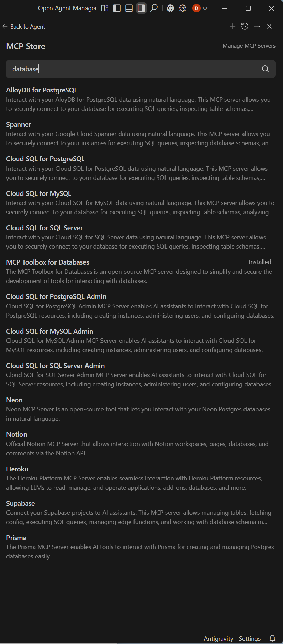Click the magnifier icon in title bar
The width and height of the screenshot is (283, 644).
point(154,8)
